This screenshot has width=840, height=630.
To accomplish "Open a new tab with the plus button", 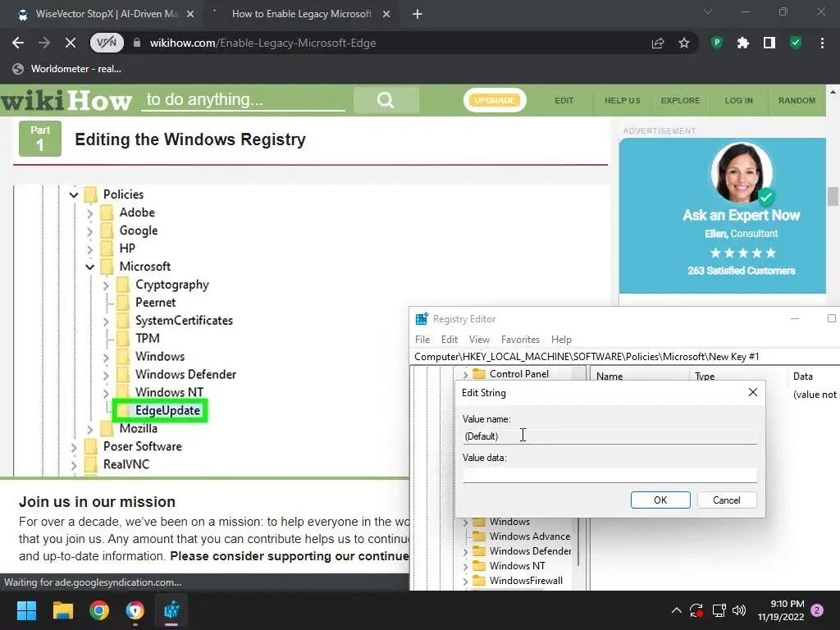I will pos(418,15).
